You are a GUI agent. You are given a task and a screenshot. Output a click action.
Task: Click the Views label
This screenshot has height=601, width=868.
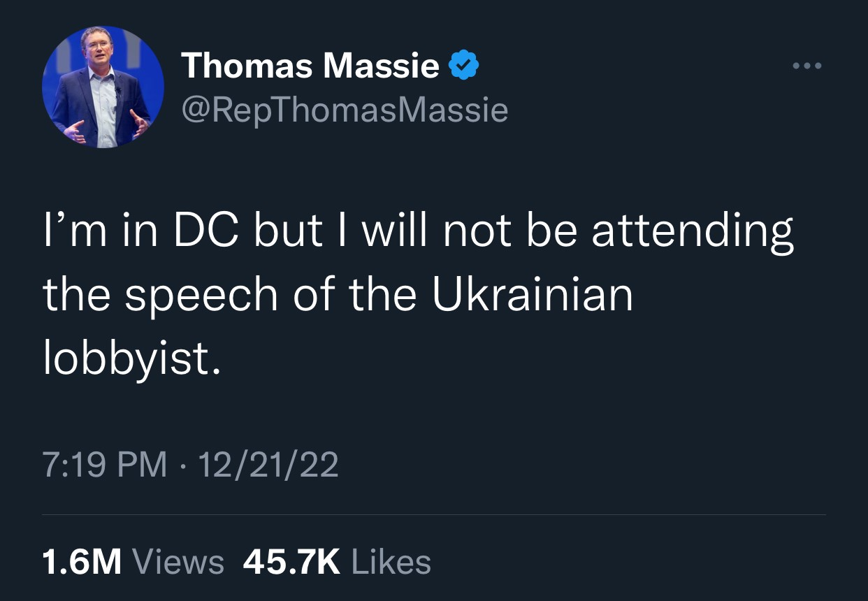178,562
